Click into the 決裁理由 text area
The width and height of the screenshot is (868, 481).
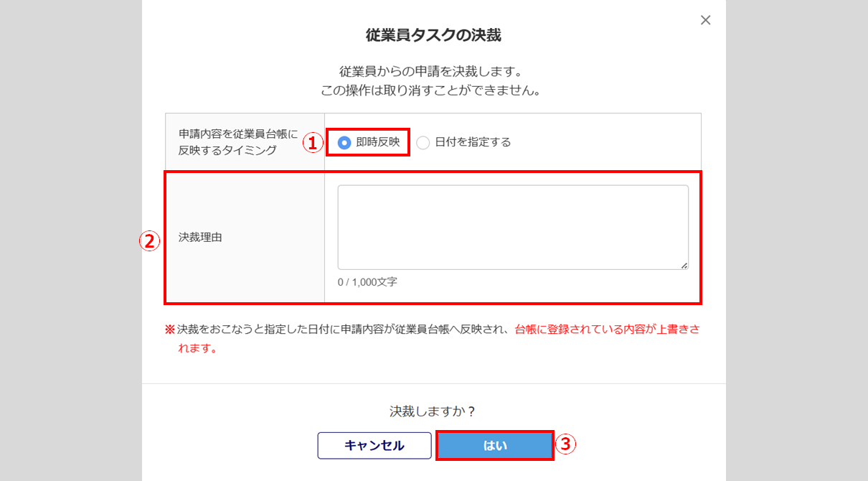(512, 227)
